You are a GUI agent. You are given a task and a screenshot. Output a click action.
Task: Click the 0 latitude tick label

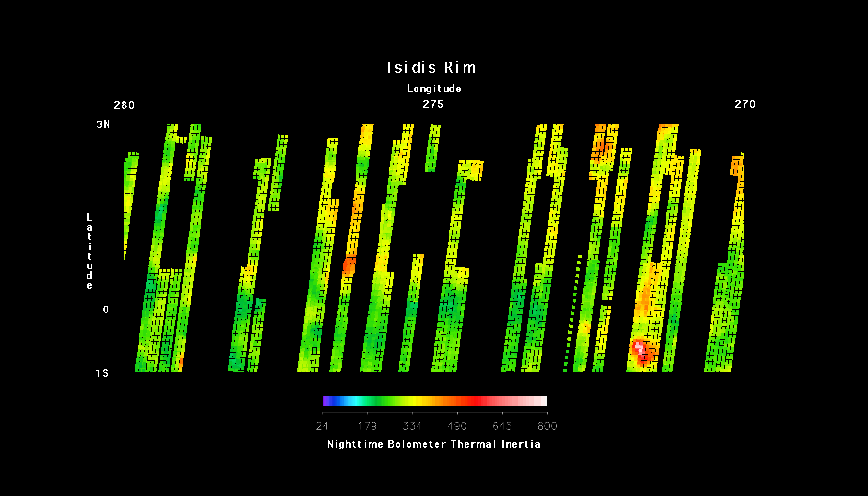click(106, 310)
